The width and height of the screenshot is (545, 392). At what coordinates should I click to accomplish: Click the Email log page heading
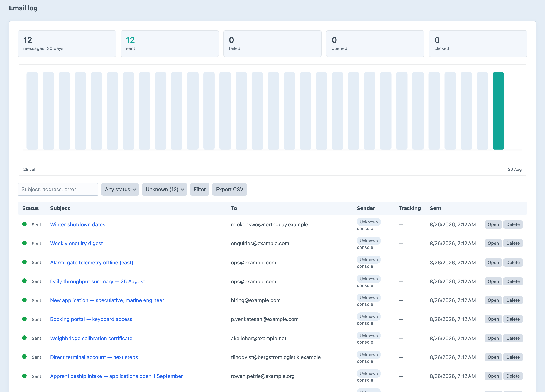click(x=23, y=8)
